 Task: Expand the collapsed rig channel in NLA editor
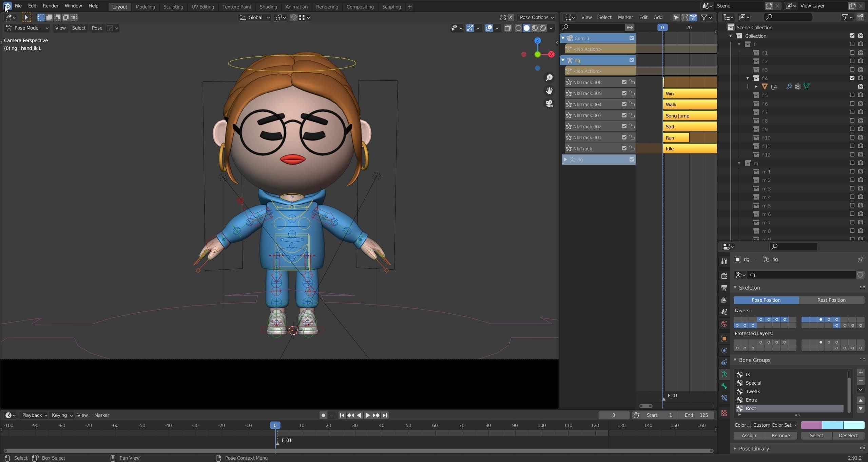565,159
